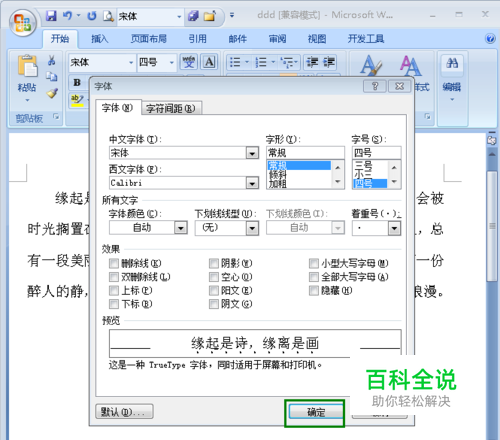The height and width of the screenshot is (440, 500).
Task: Expand the 西文字体 Calibri dropdown
Action: coord(252,183)
